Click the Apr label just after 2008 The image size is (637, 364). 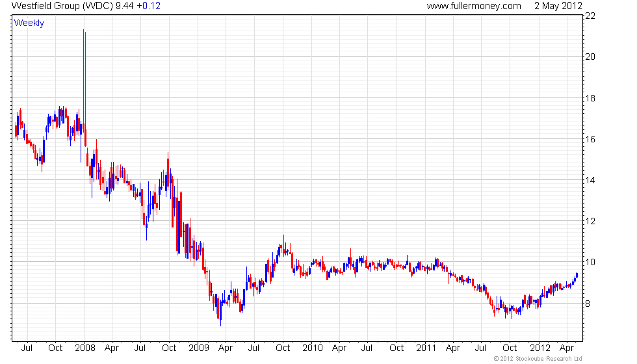coord(112,348)
